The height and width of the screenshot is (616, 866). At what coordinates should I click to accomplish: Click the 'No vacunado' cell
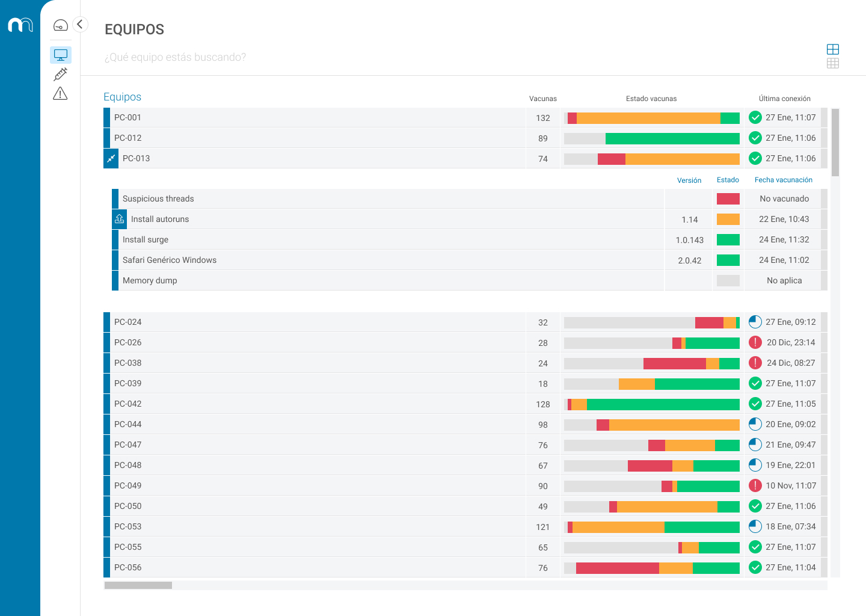pyautogui.click(x=784, y=199)
